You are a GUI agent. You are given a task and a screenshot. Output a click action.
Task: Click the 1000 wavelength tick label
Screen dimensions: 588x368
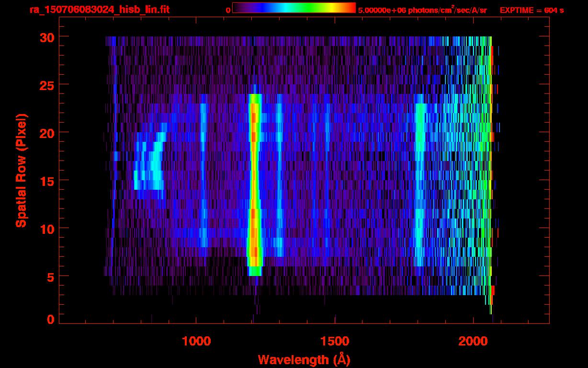point(196,341)
